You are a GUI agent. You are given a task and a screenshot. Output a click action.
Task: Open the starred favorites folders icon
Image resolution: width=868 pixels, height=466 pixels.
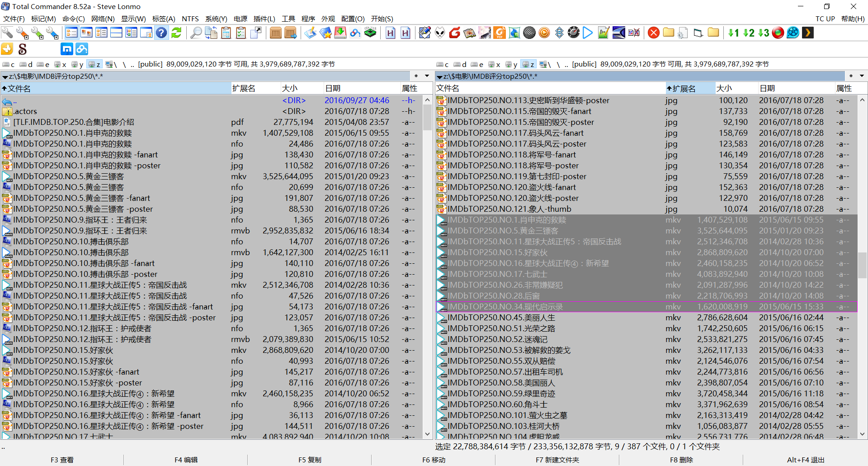(325, 33)
